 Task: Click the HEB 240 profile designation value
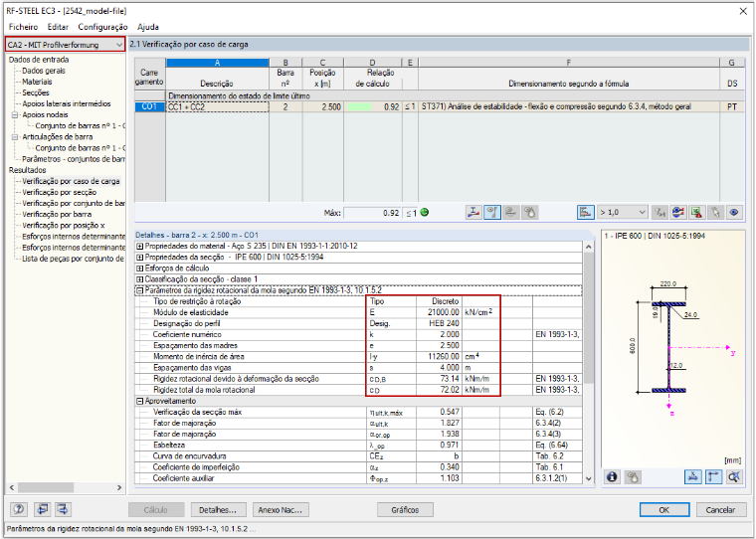click(440, 323)
